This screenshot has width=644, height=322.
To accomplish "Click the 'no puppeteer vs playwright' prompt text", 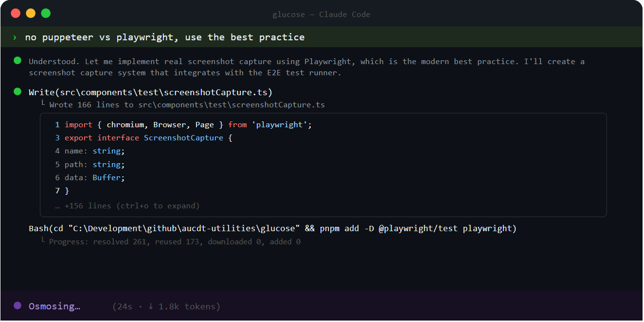I will point(165,37).
